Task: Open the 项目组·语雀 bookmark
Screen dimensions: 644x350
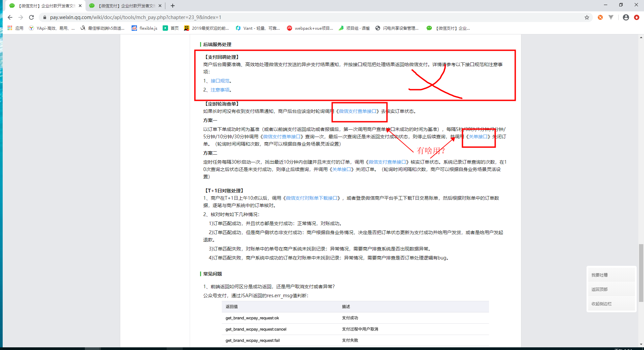Action: tap(354, 28)
